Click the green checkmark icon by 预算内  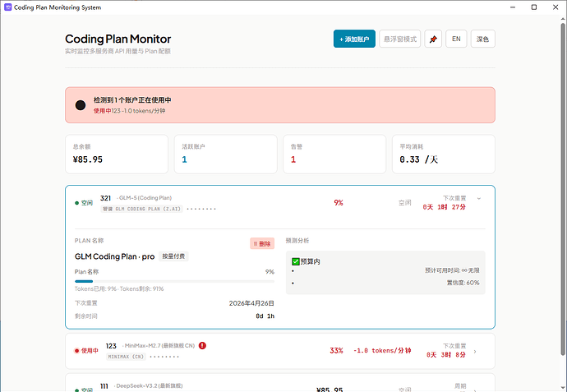tap(296, 261)
